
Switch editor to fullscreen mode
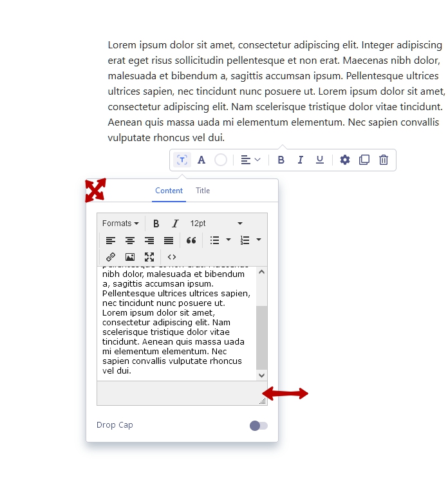149,257
